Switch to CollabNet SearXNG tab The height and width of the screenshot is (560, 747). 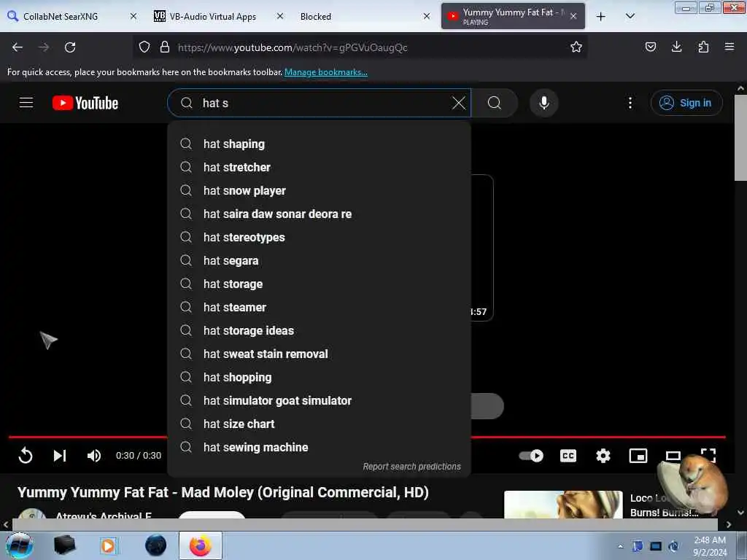point(71,16)
